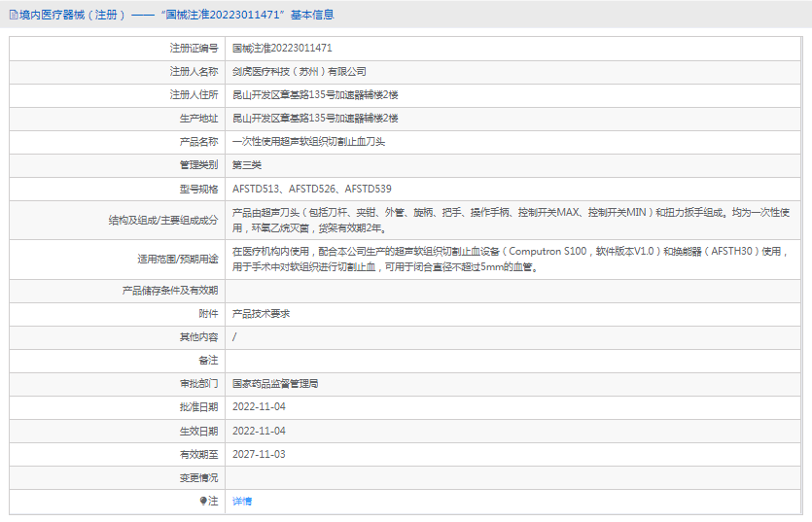
Task: Click the 生产地址 label
Action: (198, 118)
